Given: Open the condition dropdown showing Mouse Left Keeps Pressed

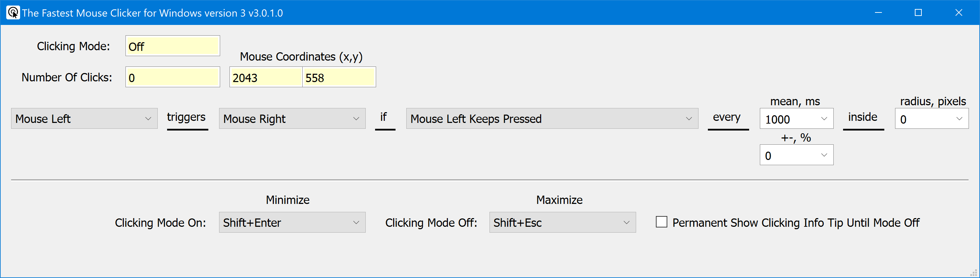Looking at the screenshot, I should pos(552,118).
